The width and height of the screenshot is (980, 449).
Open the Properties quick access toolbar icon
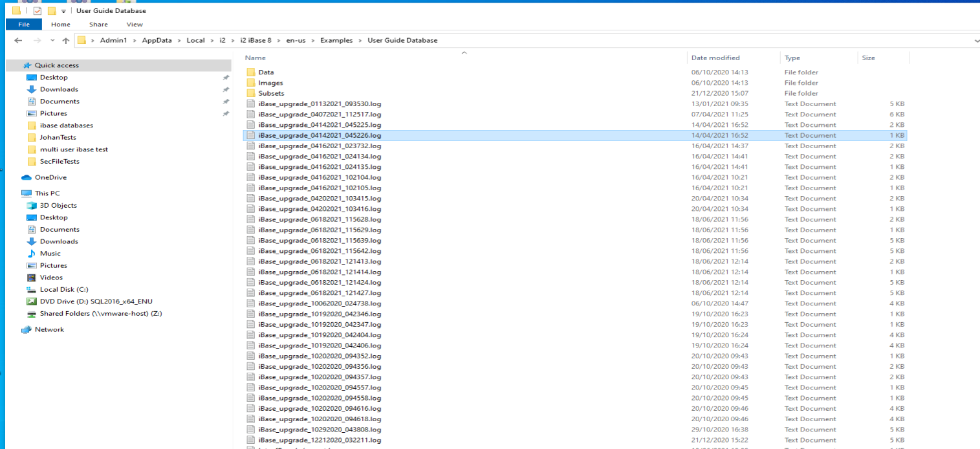(38, 11)
